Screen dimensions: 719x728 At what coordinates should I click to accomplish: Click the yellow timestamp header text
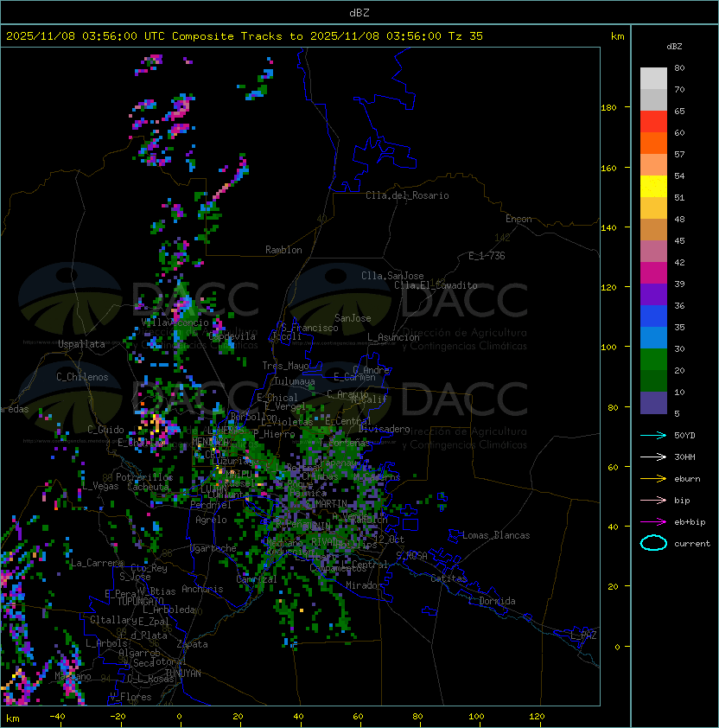click(x=245, y=36)
